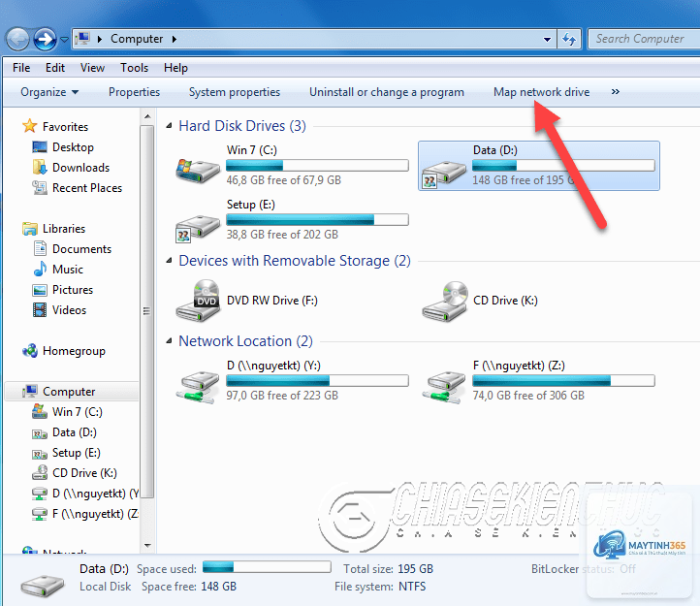Select Setup (E:) in navigation tree
This screenshot has height=606, width=700.
77,453
